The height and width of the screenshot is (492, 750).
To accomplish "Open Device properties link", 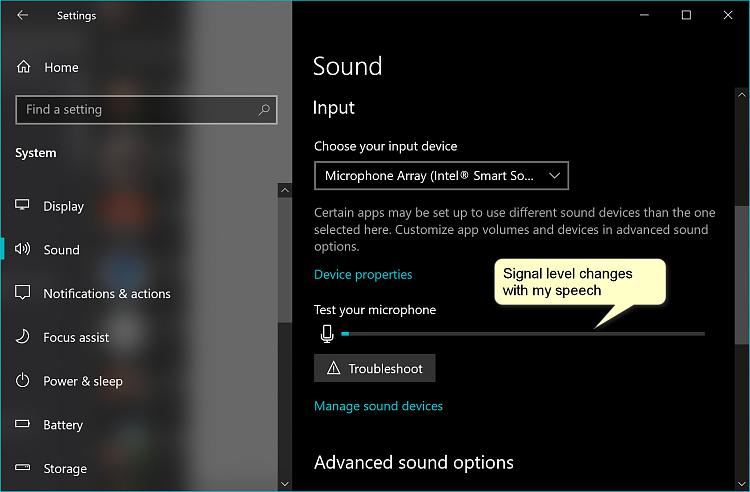I will coord(363,274).
